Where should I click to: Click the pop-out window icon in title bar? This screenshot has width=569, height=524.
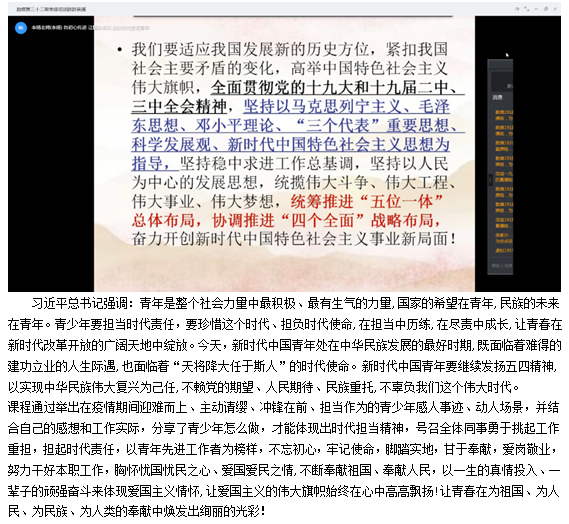click(517, 9)
